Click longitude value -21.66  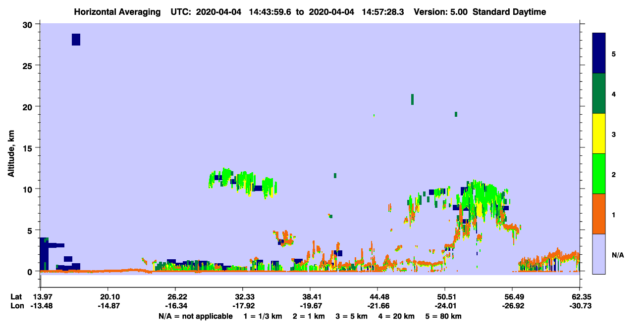pyautogui.click(x=377, y=306)
